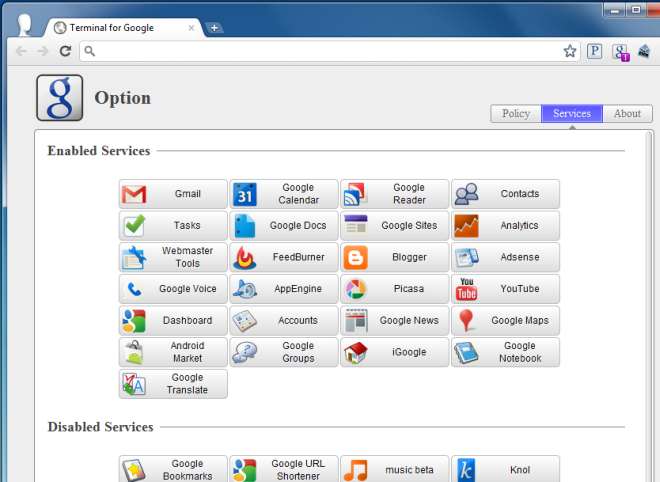Open the Google Reader service
Screen dimensions: 660x482
(394, 194)
